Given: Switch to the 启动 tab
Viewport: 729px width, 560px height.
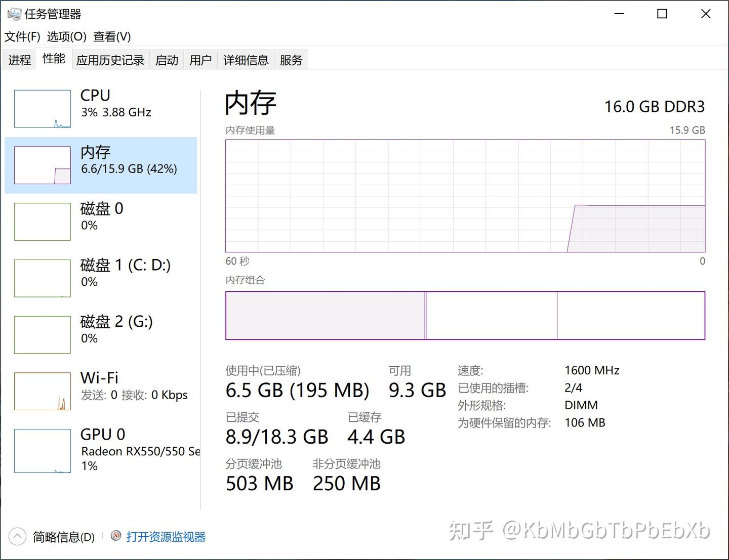Looking at the screenshot, I should [167, 60].
